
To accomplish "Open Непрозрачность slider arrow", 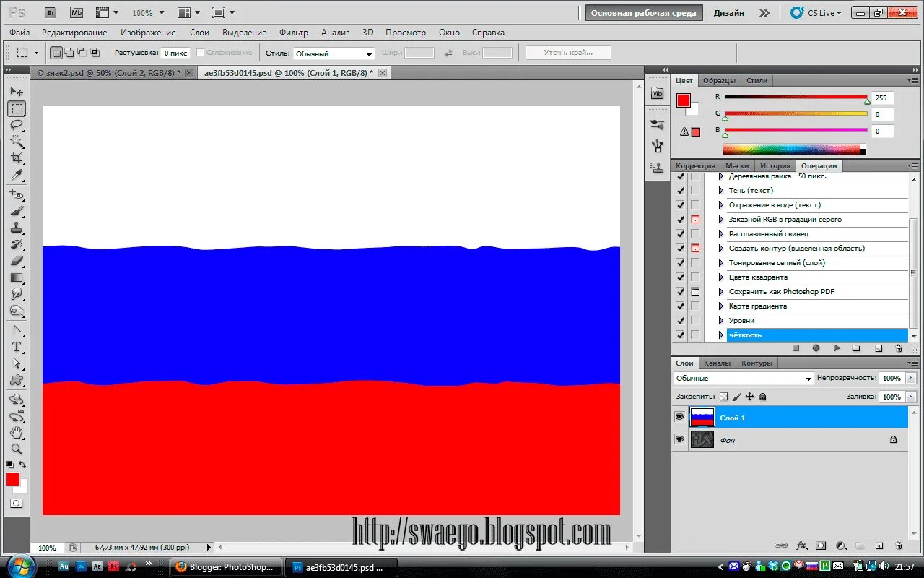I will coord(910,378).
